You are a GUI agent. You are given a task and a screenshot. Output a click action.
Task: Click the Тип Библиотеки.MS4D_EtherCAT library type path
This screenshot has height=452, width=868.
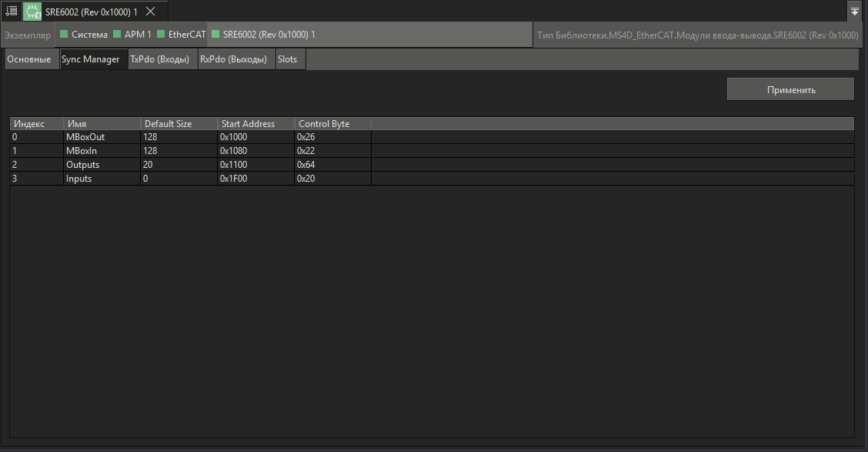pyautogui.click(x=697, y=35)
